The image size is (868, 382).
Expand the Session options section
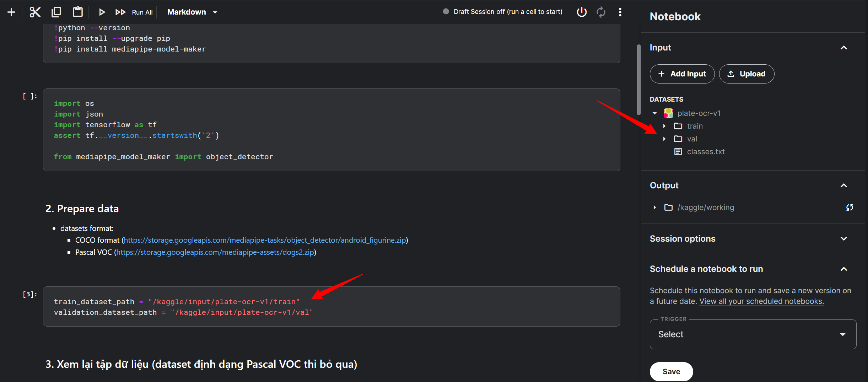click(843, 239)
